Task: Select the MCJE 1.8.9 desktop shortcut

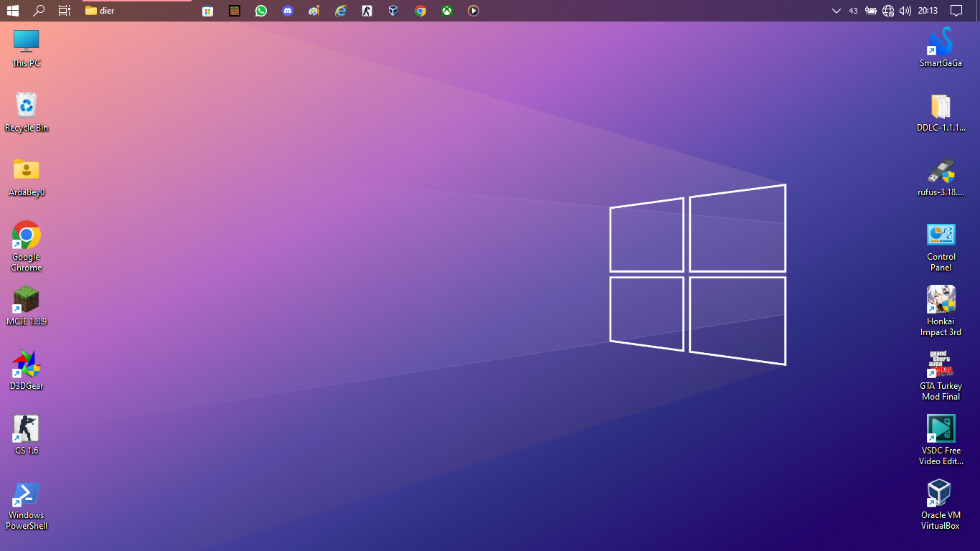Action: pos(27,306)
